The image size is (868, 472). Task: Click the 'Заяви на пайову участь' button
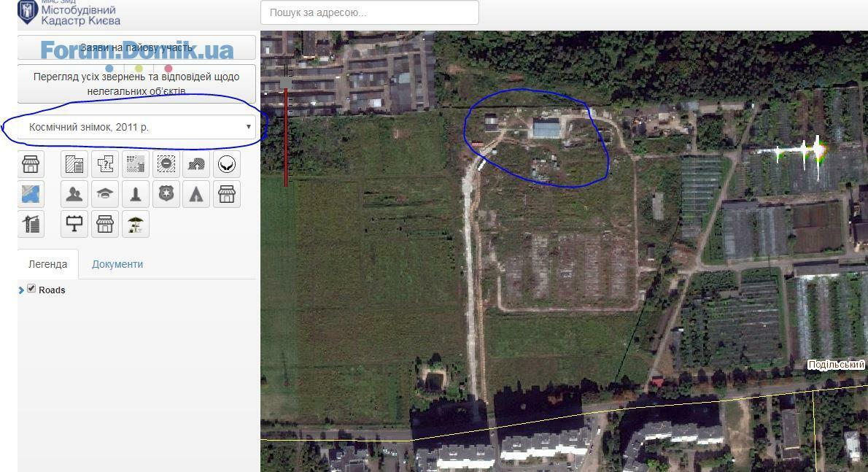click(136, 47)
